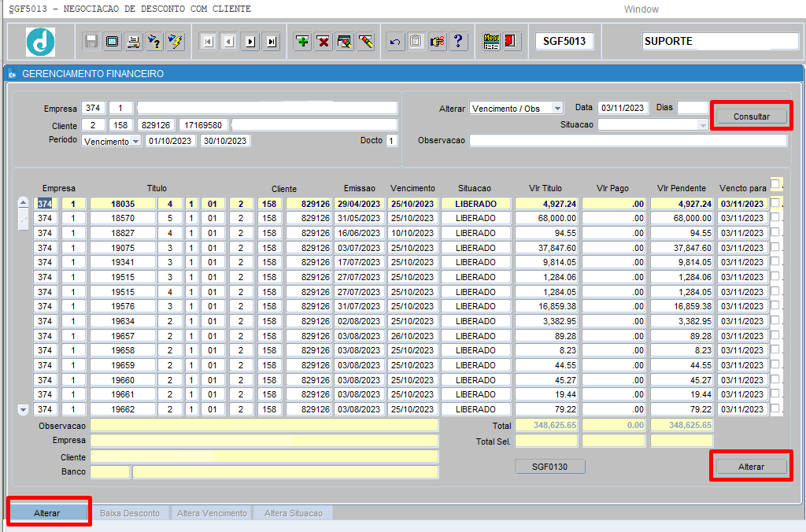Image resolution: width=806 pixels, height=532 pixels.
Task: Click the pointing hand scissors icon
Action: (x=437, y=42)
